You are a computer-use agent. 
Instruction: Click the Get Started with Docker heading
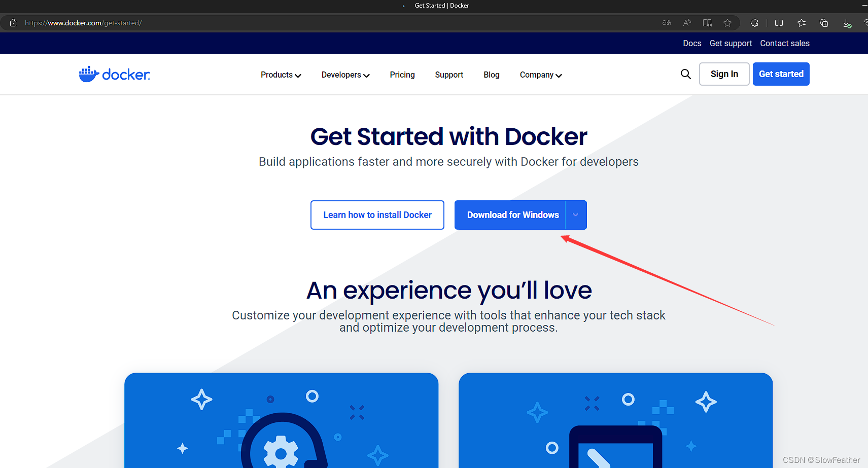449,136
